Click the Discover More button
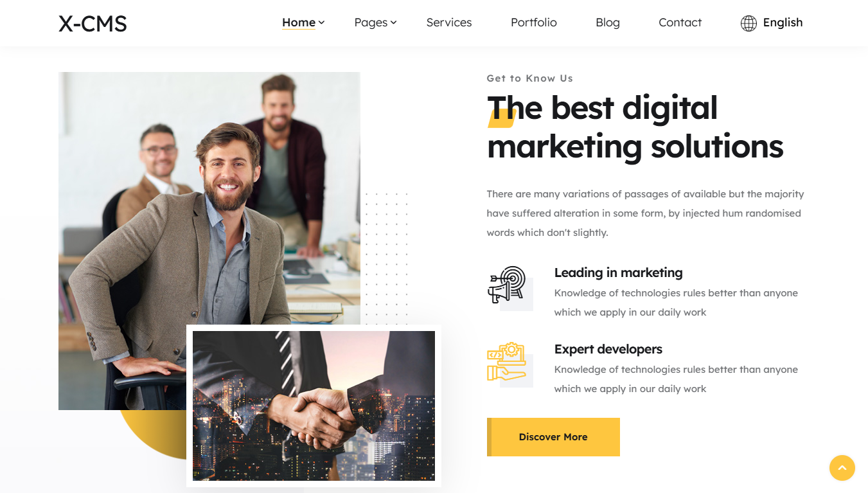This screenshot has height=493, width=868. (x=553, y=437)
